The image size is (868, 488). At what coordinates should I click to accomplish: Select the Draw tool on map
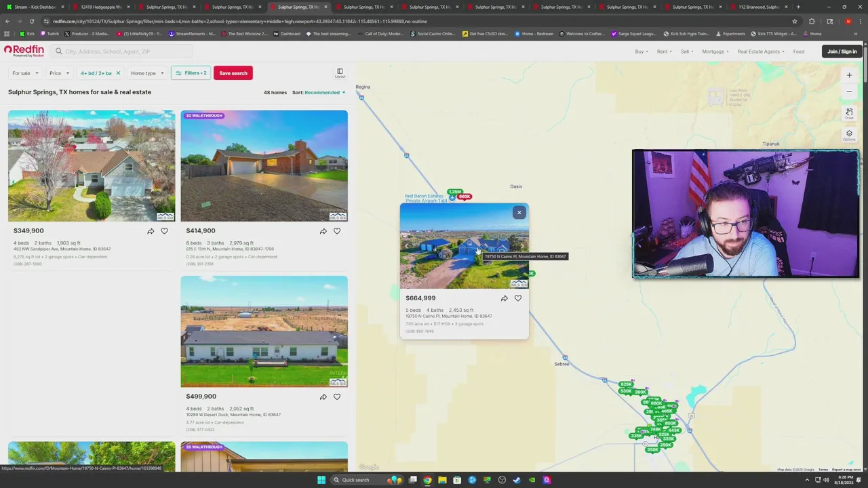pos(849,113)
